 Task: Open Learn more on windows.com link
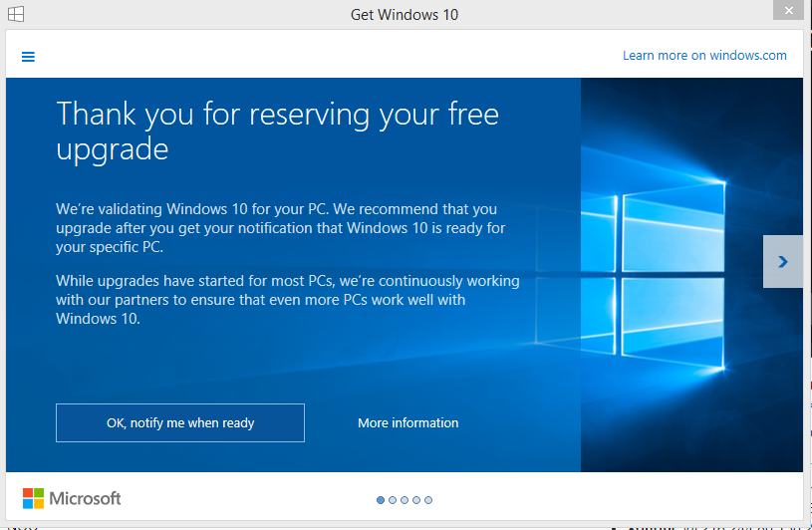704,56
